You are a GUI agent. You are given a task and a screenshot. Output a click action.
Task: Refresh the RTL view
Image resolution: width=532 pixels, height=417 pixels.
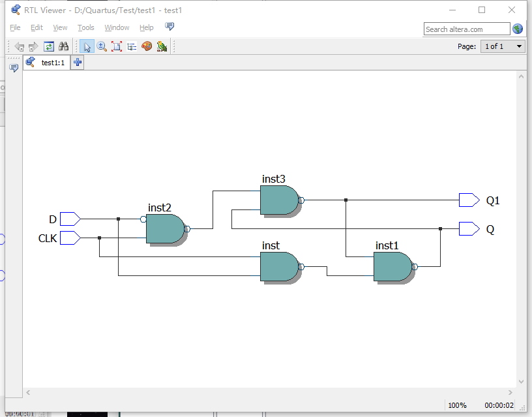[x=49, y=46]
